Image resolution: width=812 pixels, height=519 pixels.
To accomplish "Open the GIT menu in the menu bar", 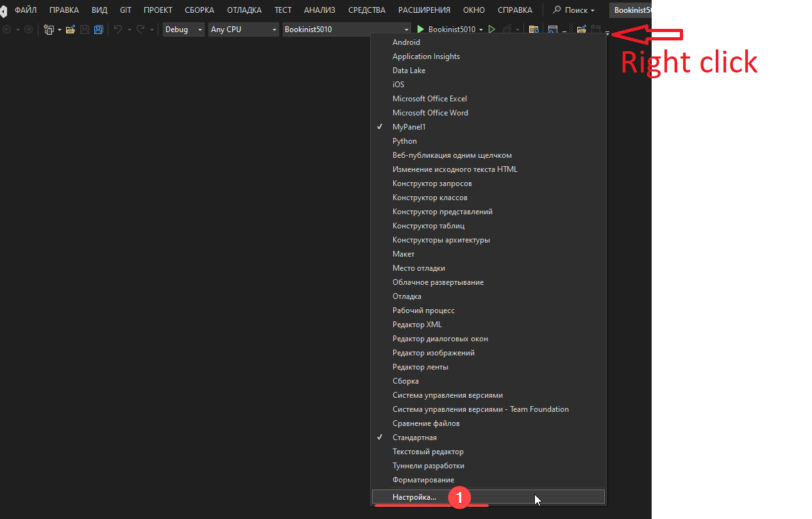I will pos(125,10).
